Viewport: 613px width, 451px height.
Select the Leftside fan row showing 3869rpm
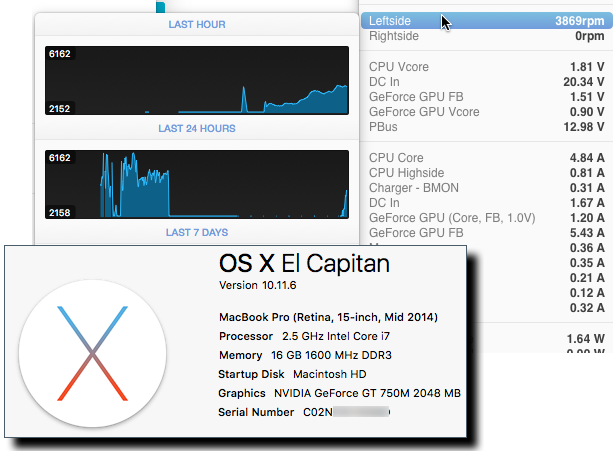[486, 21]
